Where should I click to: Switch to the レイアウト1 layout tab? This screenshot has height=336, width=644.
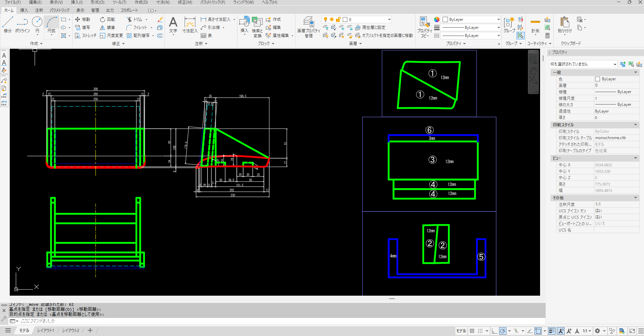click(x=46, y=331)
